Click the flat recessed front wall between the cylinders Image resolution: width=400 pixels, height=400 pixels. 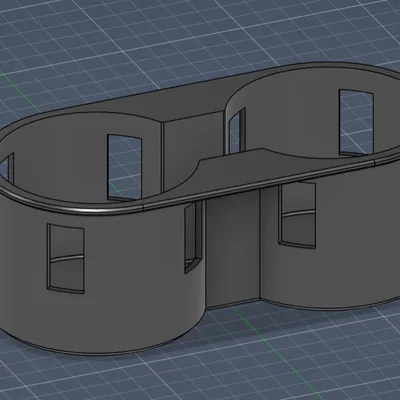point(232,248)
